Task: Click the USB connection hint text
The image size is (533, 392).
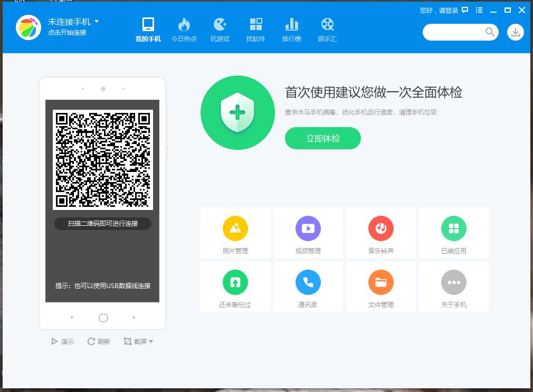Action: click(103, 285)
